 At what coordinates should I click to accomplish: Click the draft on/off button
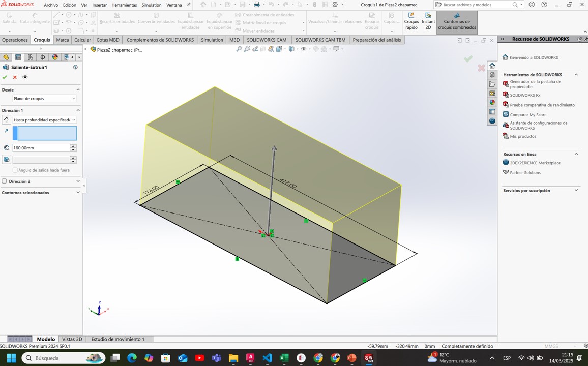point(7,160)
